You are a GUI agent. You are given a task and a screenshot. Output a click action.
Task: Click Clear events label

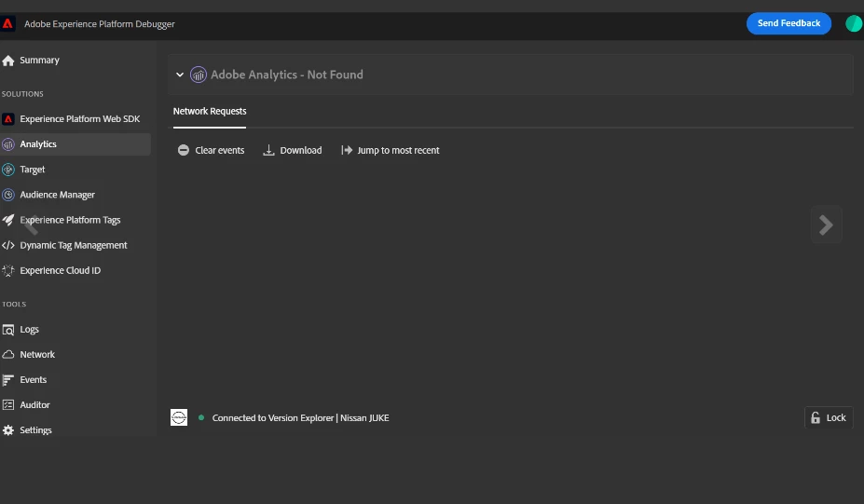click(219, 150)
